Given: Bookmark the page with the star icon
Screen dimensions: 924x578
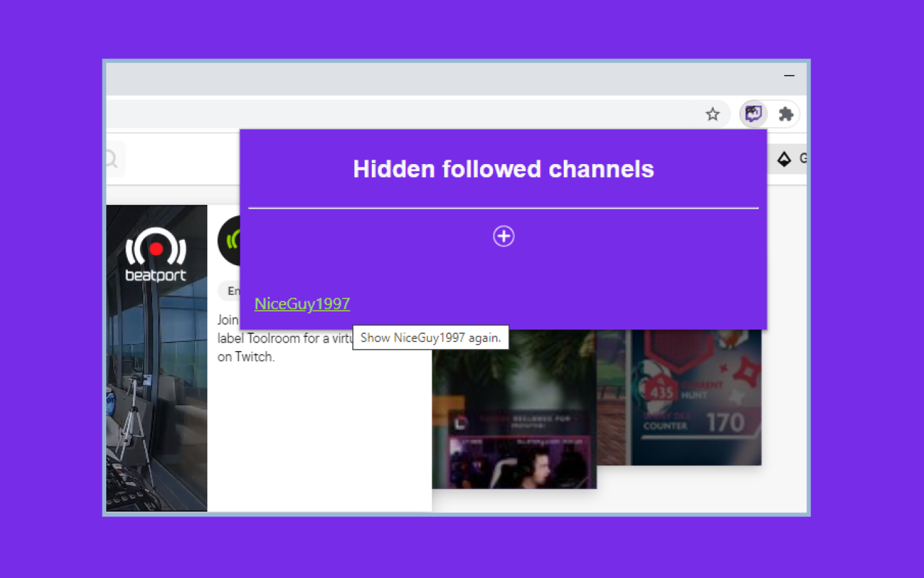Looking at the screenshot, I should pos(713,113).
